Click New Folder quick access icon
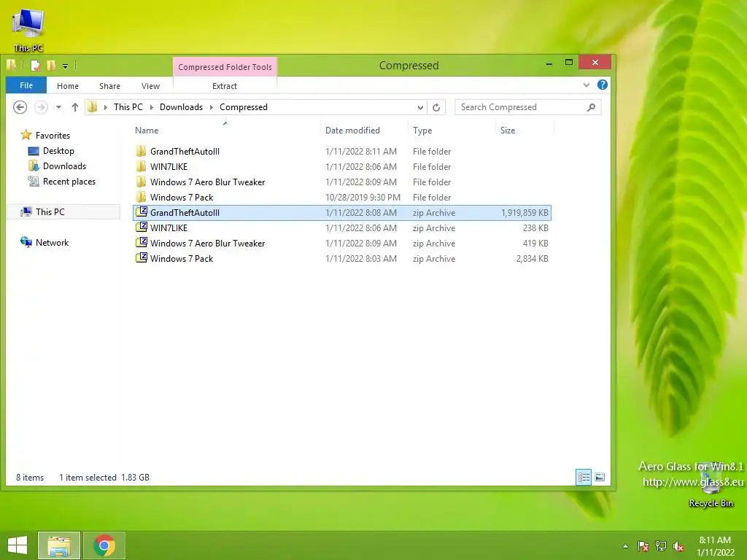Screen dimensions: 747x560 51,65
